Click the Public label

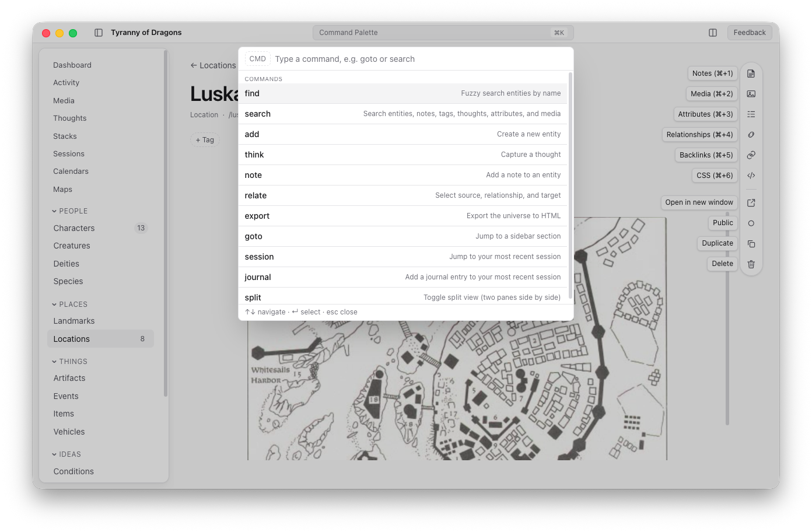click(723, 223)
